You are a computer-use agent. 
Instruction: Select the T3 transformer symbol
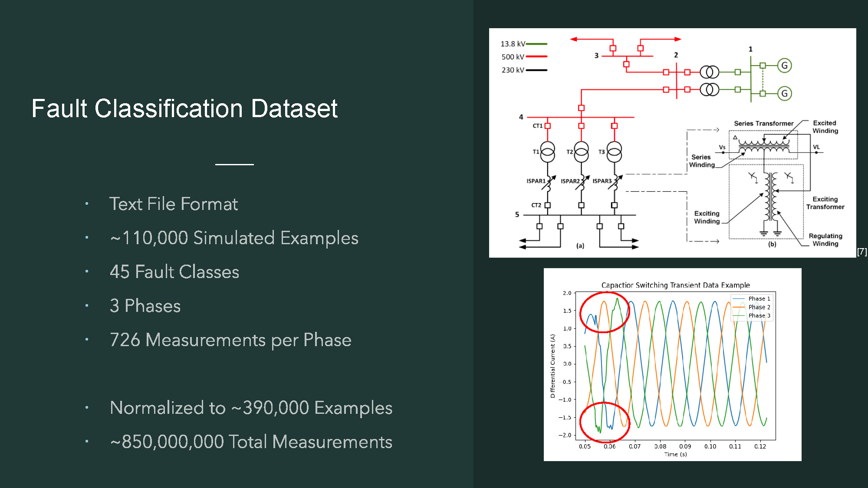(614, 152)
